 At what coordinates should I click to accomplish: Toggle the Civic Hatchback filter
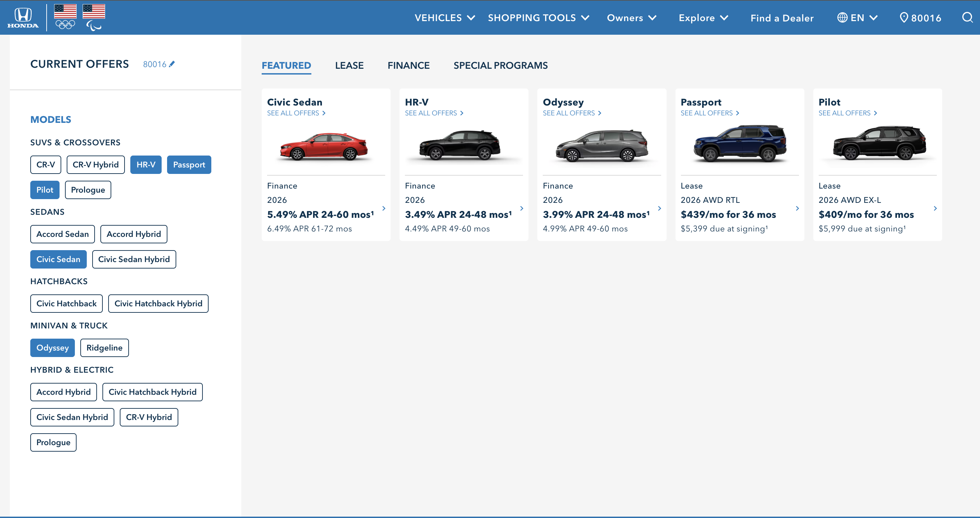67,304
